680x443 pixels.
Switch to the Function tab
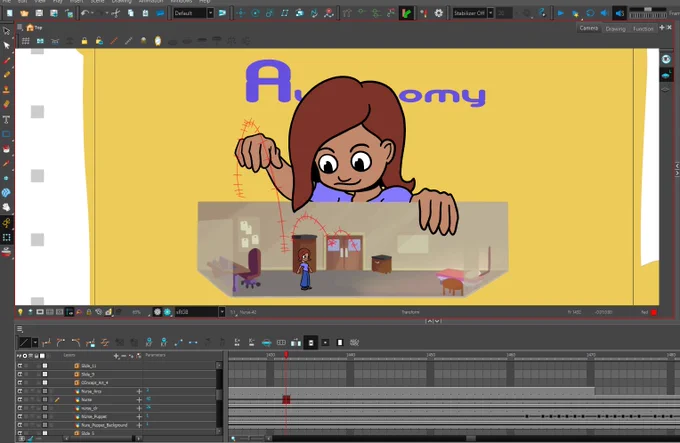pyautogui.click(x=643, y=29)
